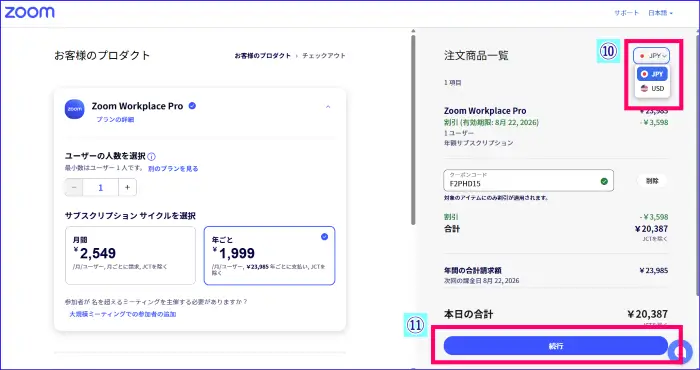The width and height of the screenshot is (700, 370).
Task: Click the green checkmark in coupon field
Action: coord(604,181)
